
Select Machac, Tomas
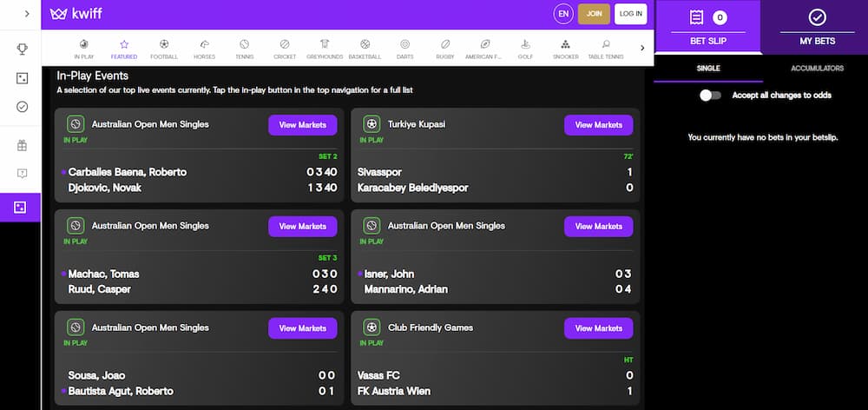click(103, 274)
